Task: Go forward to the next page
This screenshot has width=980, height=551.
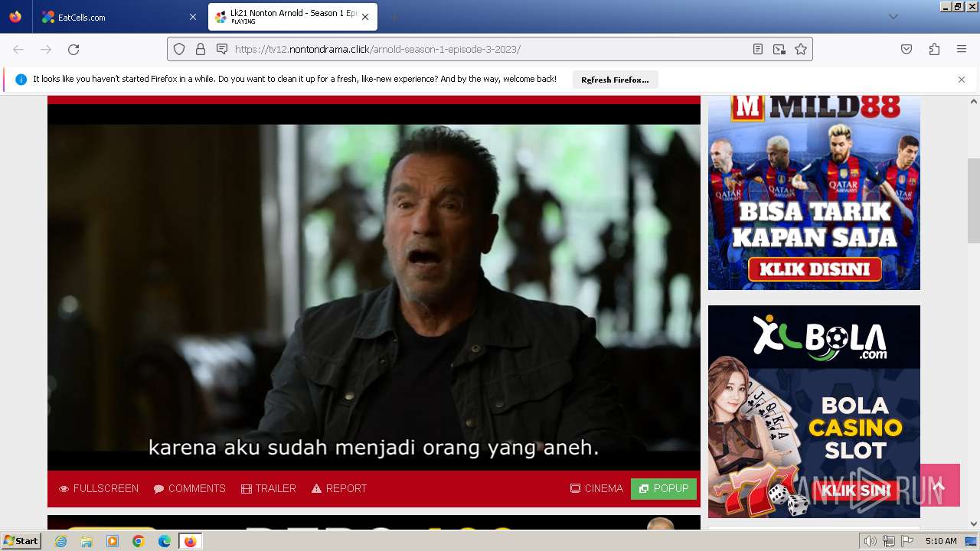Action: [x=46, y=49]
